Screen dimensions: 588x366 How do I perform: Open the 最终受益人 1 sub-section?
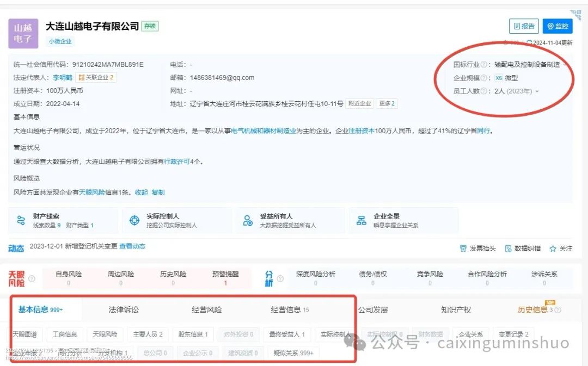point(287,334)
